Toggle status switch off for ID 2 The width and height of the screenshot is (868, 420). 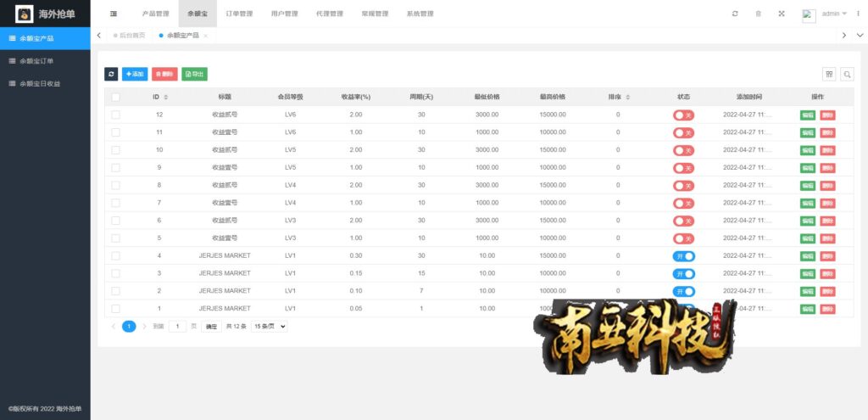[x=684, y=291]
